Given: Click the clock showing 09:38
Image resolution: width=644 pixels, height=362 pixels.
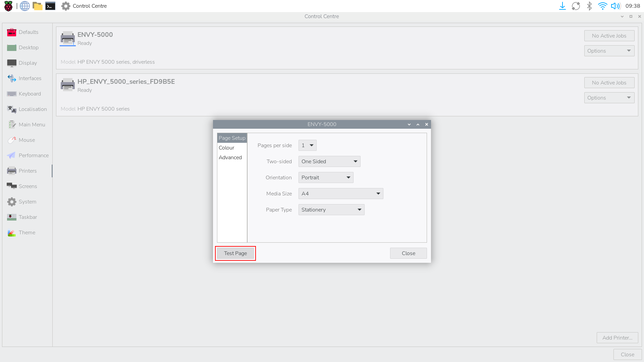Looking at the screenshot, I should click(633, 6).
